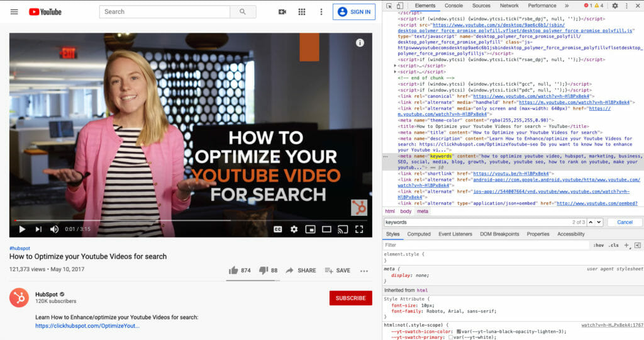Sign in to YouTube
The image size is (644, 340).
click(x=354, y=12)
